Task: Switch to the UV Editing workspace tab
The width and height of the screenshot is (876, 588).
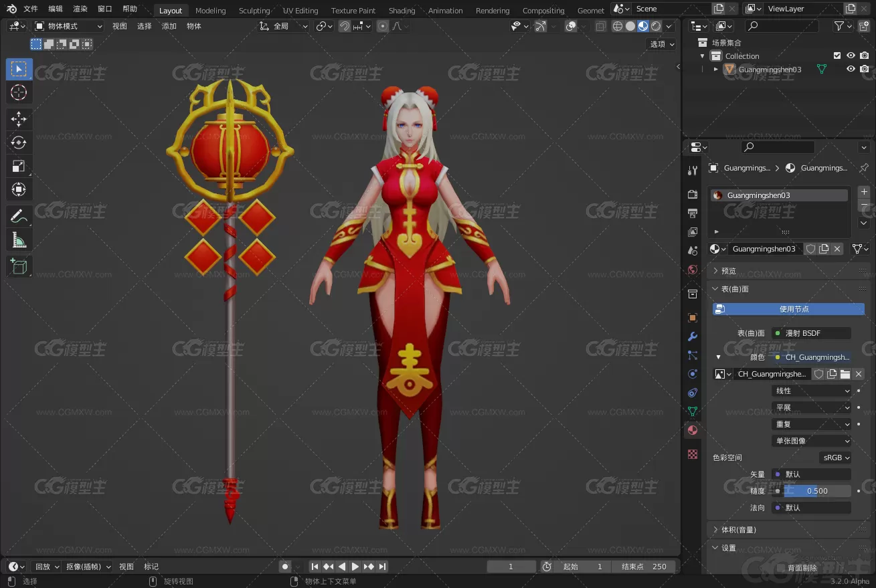Action: 300,10
